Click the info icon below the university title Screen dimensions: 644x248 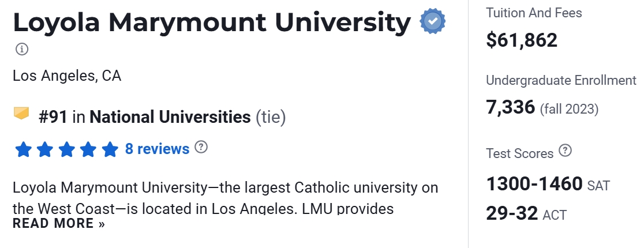coord(21,49)
